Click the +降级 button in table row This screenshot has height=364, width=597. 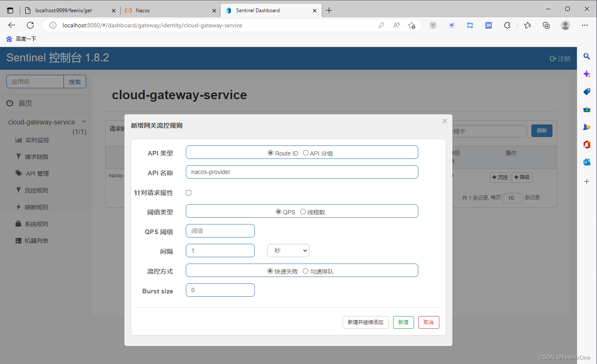522,177
